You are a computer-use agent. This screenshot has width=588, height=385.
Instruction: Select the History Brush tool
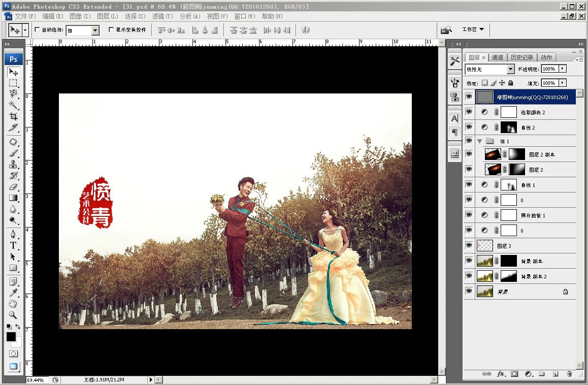[x=13, y=175]
